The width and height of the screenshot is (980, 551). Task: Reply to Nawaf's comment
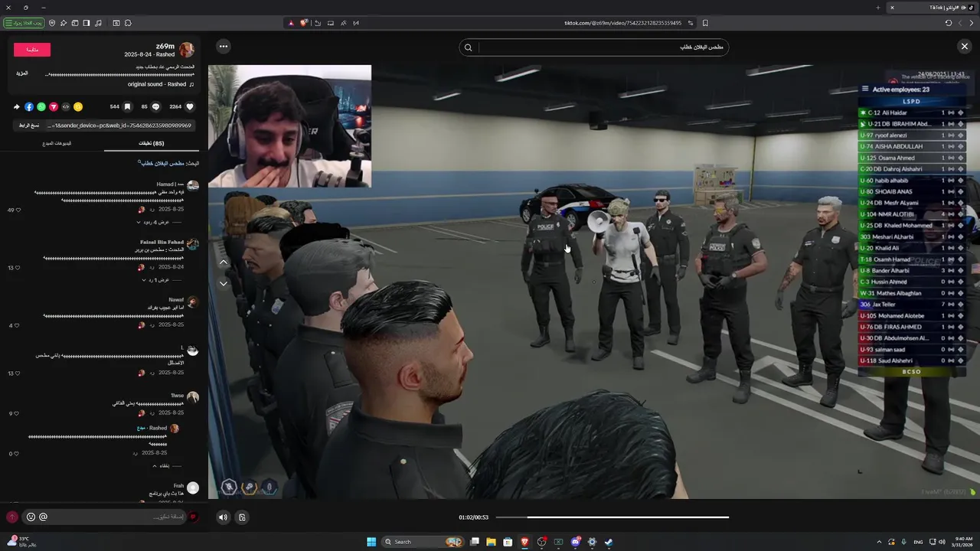click(152, 324)
